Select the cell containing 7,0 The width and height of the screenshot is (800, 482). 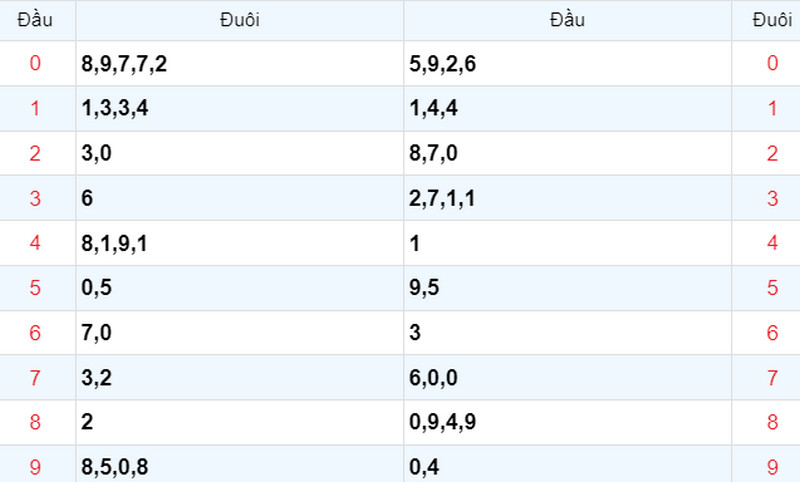pyautogui.click(x=240, y=333)
